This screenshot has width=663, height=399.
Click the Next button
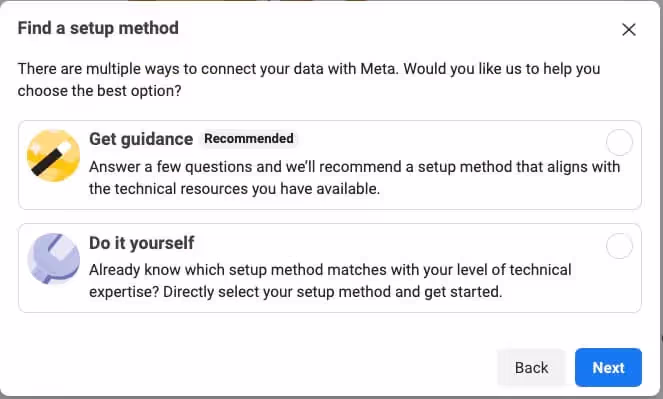tap(608, 367)
